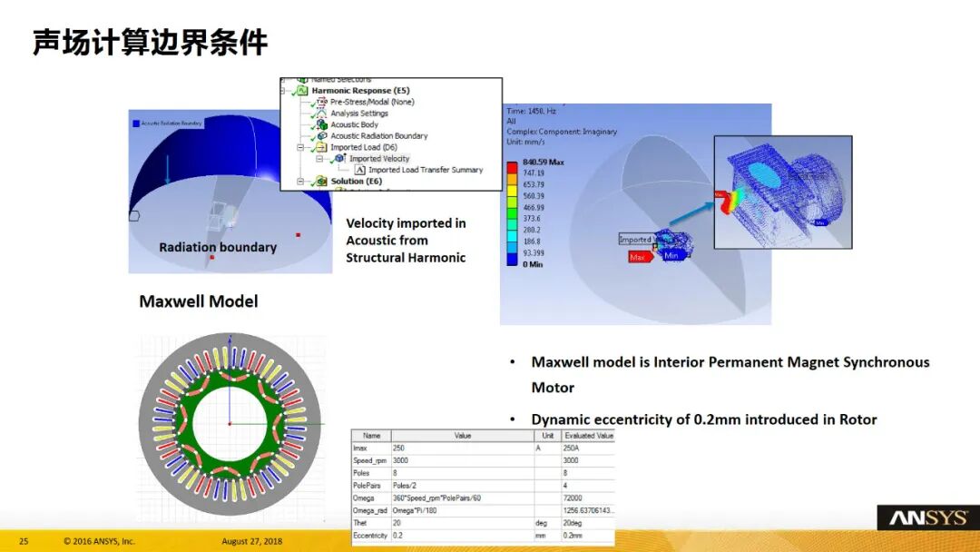Click the Omega formula value cell
Viewport: 980px width, 552px height.
[x=463, y=498]
